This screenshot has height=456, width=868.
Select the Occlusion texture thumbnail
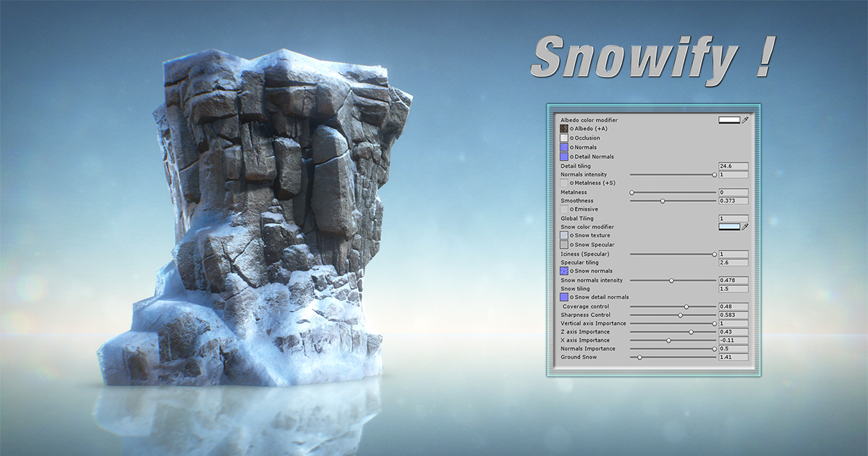[564, 138]
